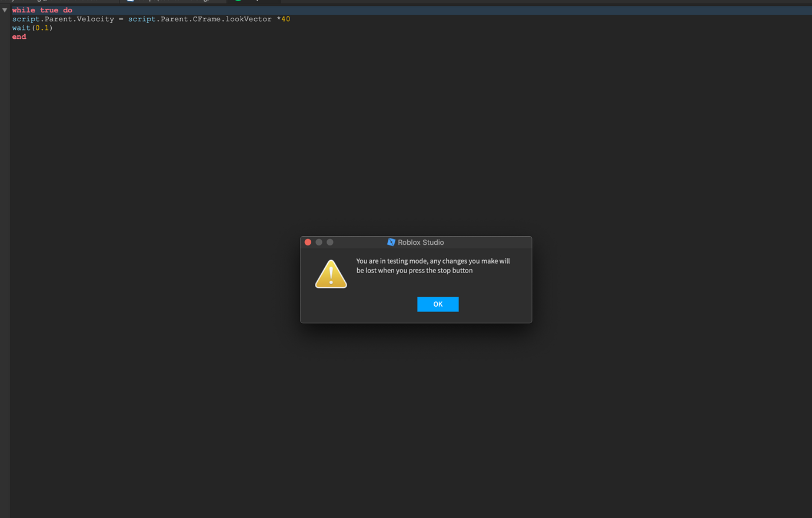Click the "wait(0.1)" code line
This screenshot has width=812, height=518.
tap(32, 28)
